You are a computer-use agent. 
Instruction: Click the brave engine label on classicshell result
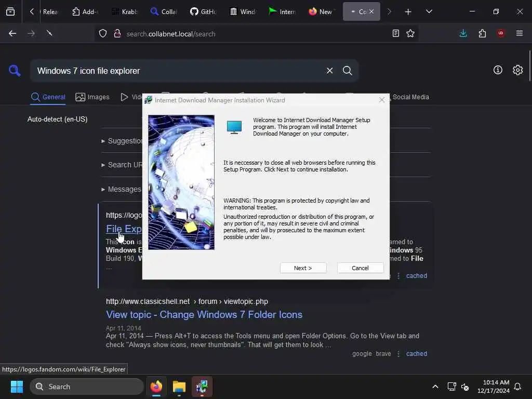point(383,353)
